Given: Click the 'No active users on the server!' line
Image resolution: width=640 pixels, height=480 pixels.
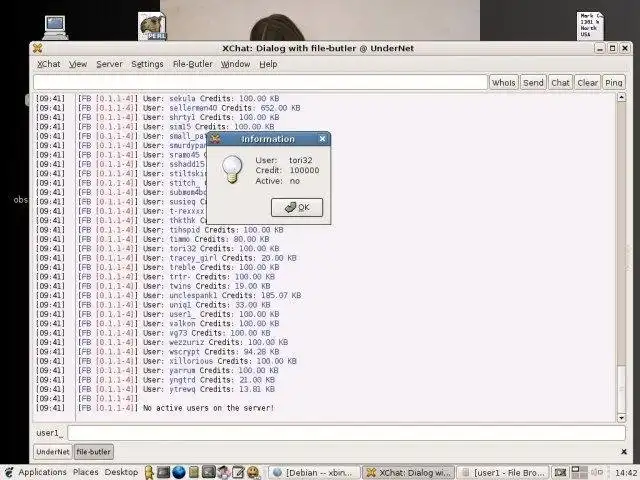Looking at the screenshot, I should pos(209,408).
